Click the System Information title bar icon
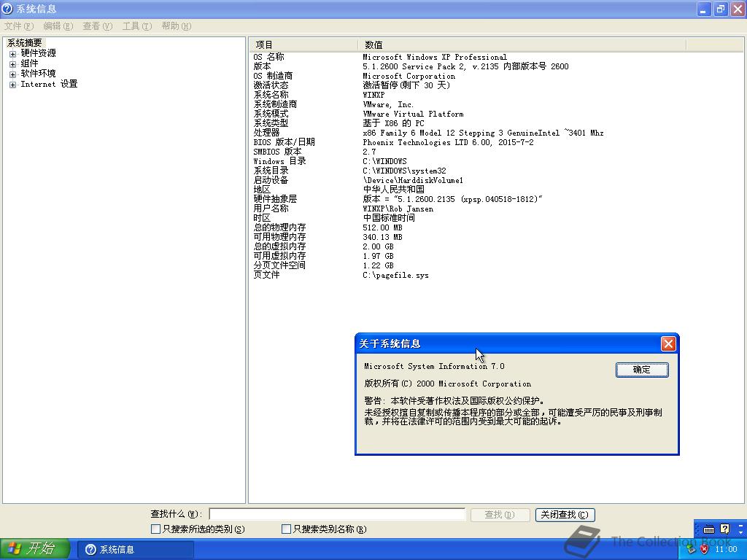The width and height of the screenshot is (747, 560). (7, 9)
